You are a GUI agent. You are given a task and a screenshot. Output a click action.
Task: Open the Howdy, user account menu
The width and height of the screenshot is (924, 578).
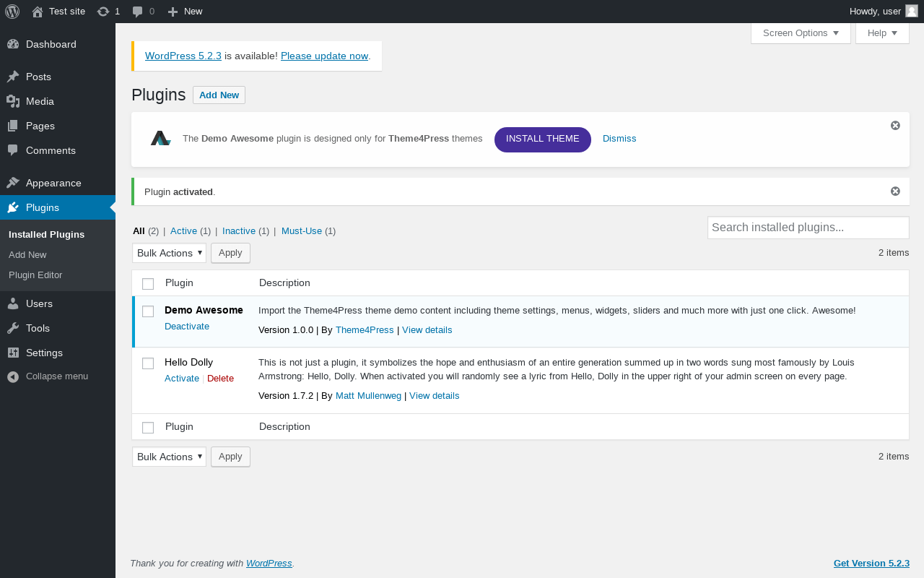[x=884, y=12]
